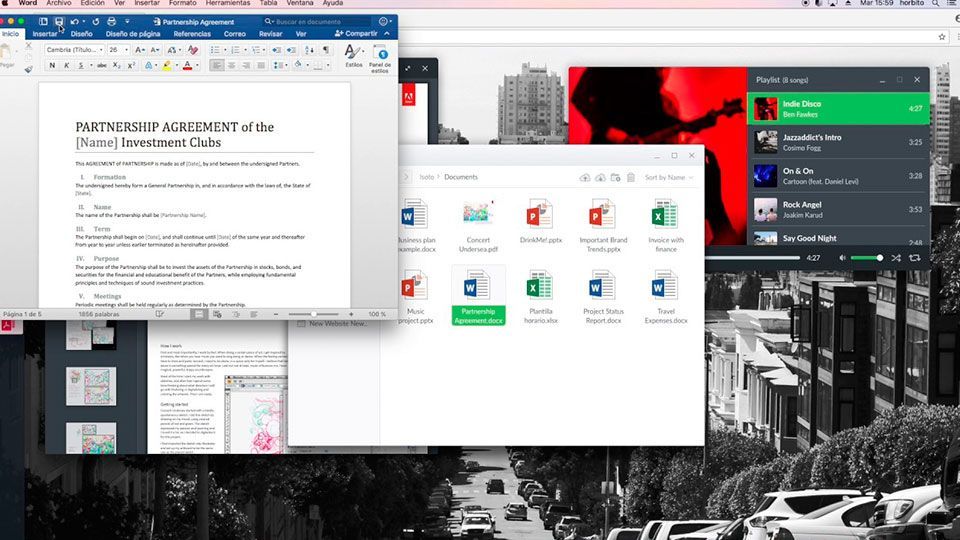Select the Rock Angel song in the playlist
This screenshot has height=540, width=960.
[838, 209]
